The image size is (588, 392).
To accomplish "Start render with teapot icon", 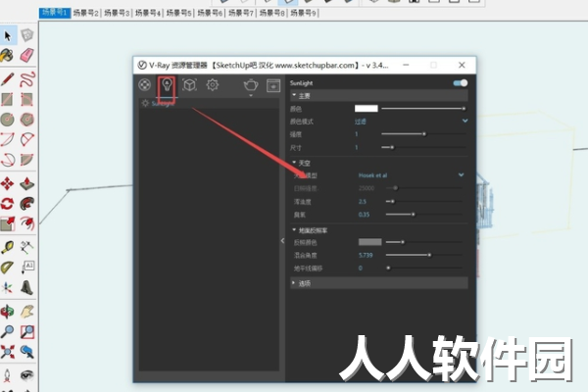I will pos(251,85).
